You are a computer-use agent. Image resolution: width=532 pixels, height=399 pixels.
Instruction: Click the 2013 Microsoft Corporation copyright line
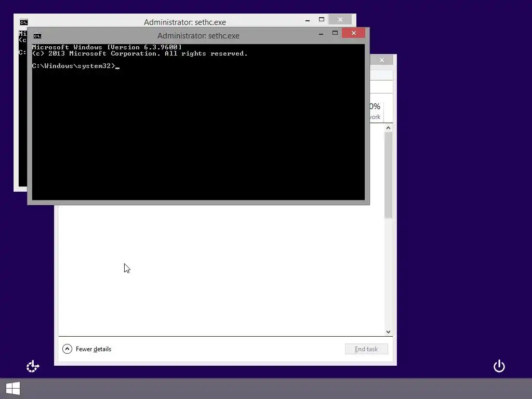pyautogui.click(x=140, y=54)
